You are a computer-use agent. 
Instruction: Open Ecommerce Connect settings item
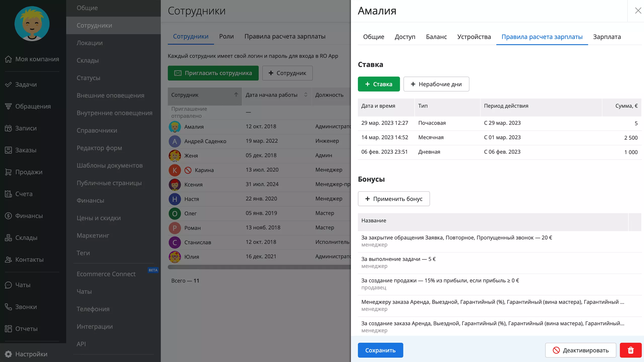(x=106, y=274)
